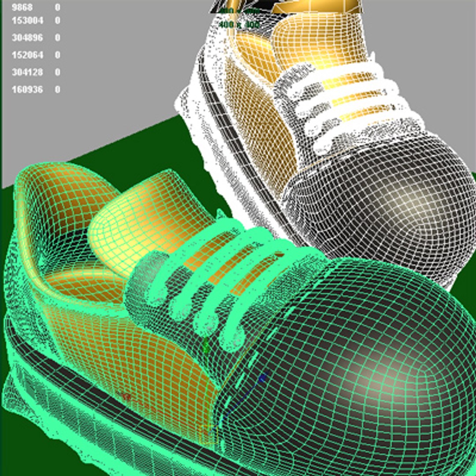The image size is (476, 476).
Task: Click the polycount value 9868
Action: pos(22,7)
